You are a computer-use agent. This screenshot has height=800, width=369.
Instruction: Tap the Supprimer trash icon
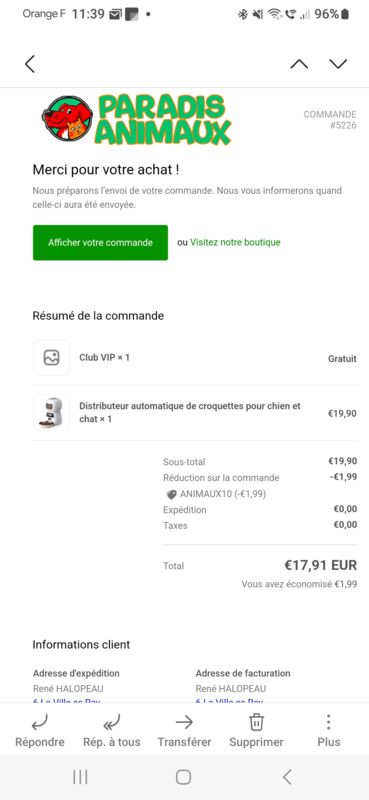256,721
